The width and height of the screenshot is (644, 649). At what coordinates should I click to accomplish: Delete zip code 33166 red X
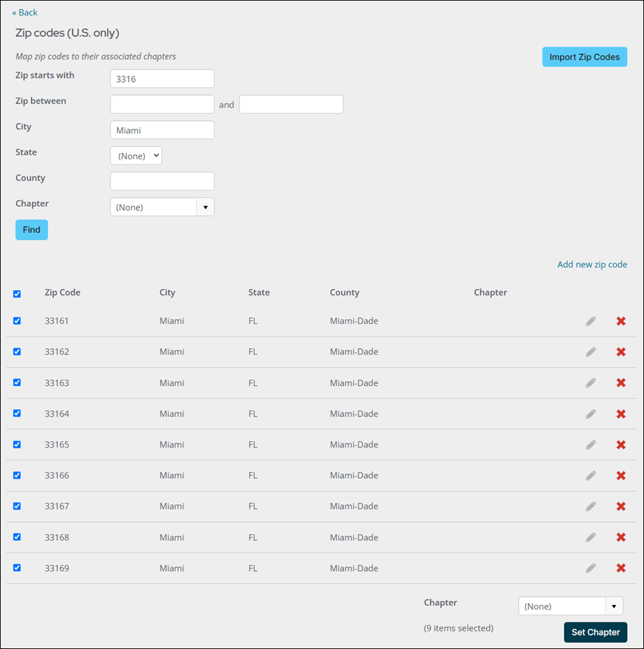[621, 475]
